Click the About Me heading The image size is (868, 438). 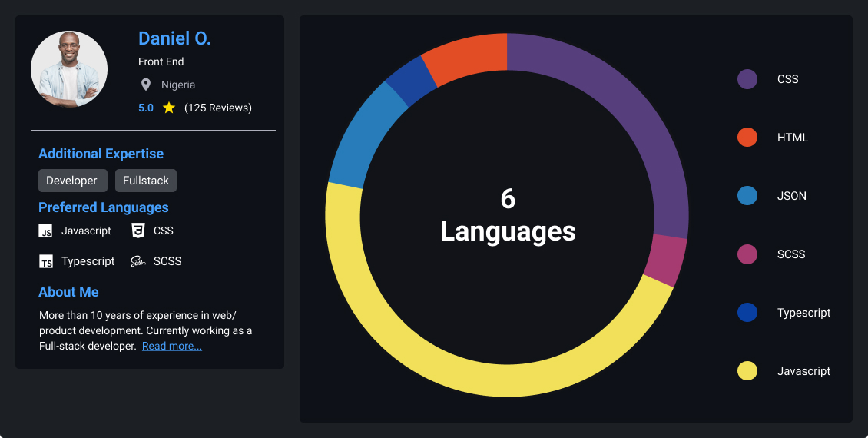68,292
